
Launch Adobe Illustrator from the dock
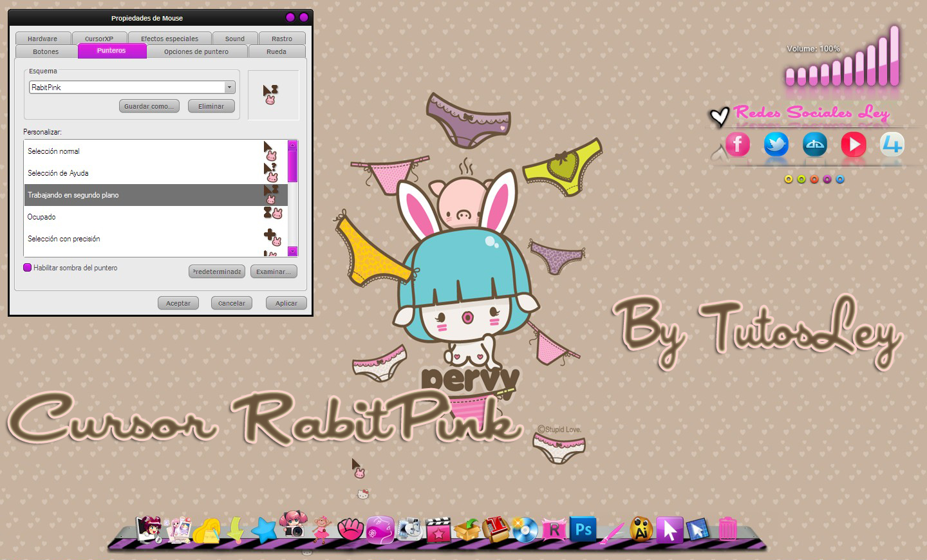pyautogui.click(x=641, y=529)
